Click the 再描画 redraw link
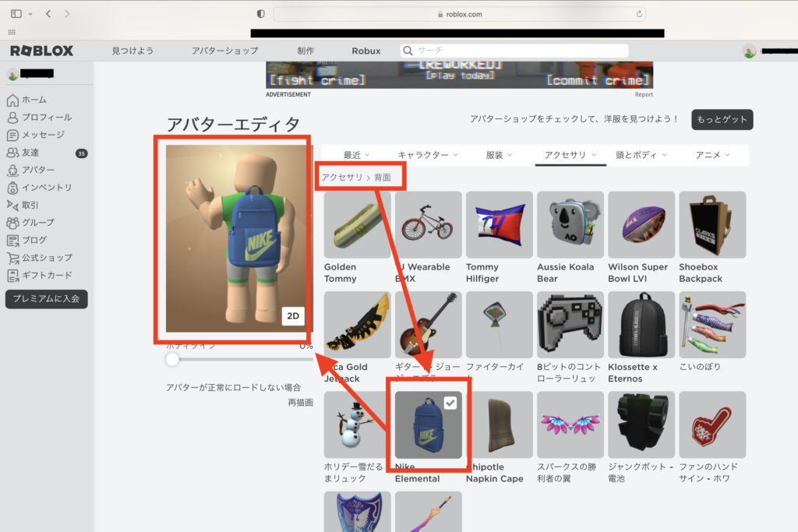 click(x=300, y=403)
